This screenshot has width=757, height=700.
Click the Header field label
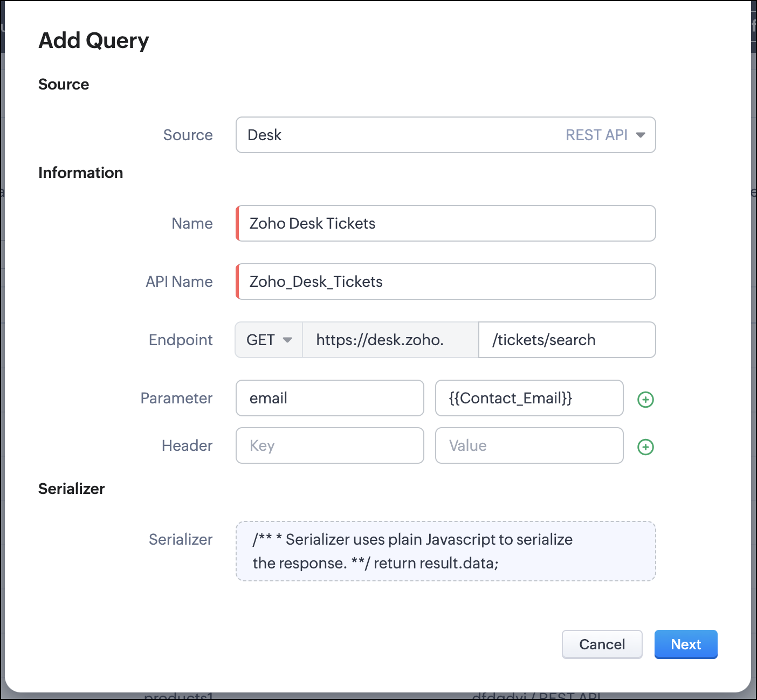(187, 445)
